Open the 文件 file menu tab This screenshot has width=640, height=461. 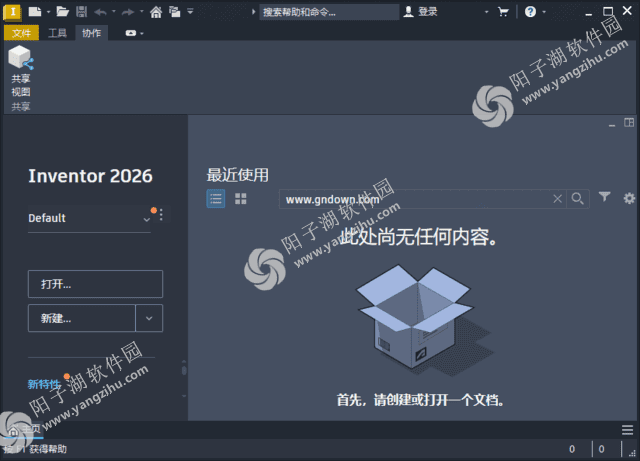[21, 33]
